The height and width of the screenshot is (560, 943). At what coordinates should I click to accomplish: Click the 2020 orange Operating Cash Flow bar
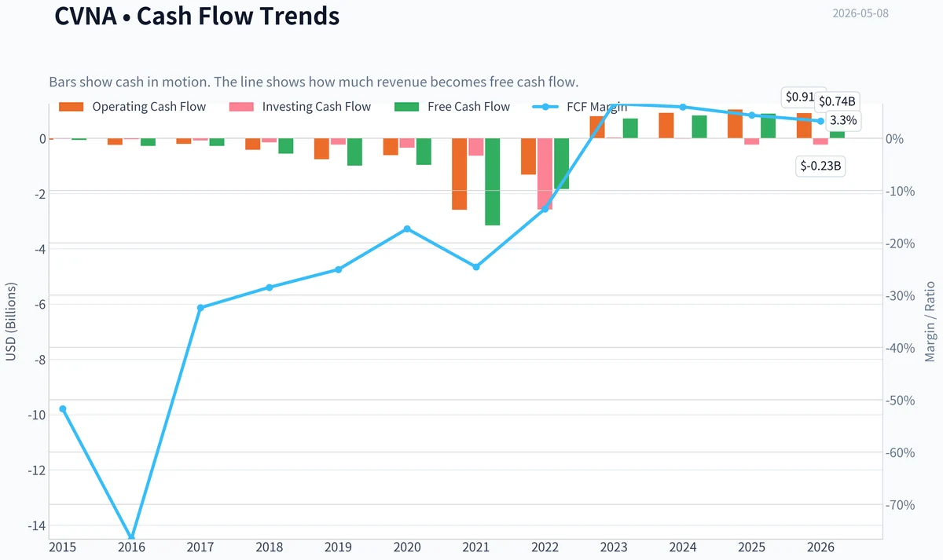(391, 147)
